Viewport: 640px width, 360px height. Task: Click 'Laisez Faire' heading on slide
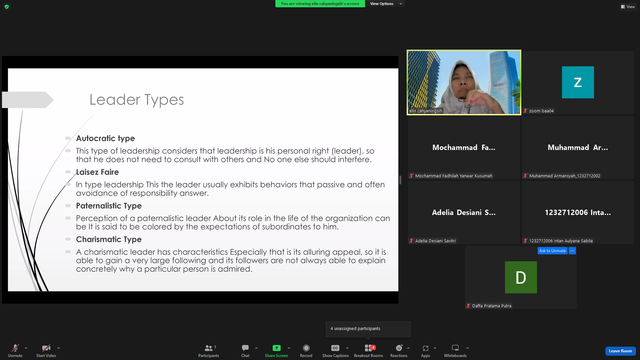[97, 172]
